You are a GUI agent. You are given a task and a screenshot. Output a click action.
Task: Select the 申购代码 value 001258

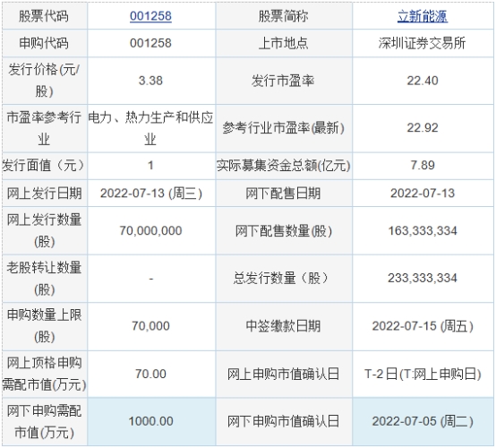tap(150, 43)
